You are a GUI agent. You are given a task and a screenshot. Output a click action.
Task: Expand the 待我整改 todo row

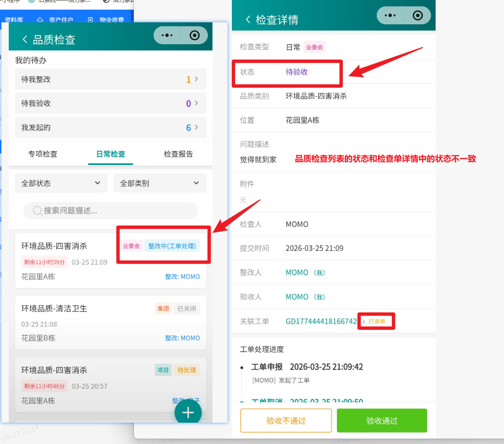(x=110, y=79)
